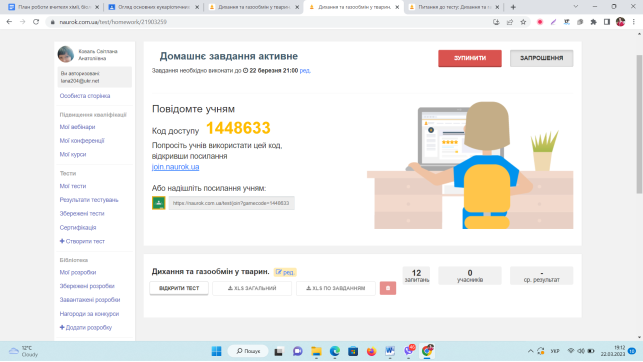This screenshot has height=362, width=643.
Task: Reload the page with the refresh icon
Action: (x=36, y=22)
